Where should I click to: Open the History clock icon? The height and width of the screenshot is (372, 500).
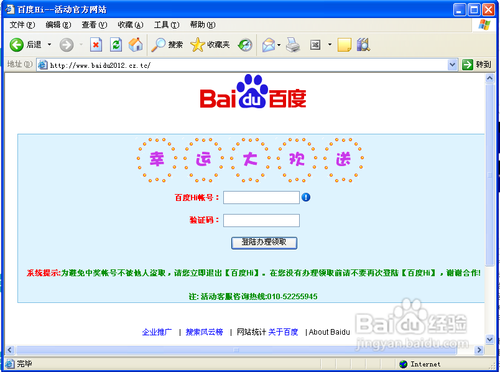[x=245, y=45]
